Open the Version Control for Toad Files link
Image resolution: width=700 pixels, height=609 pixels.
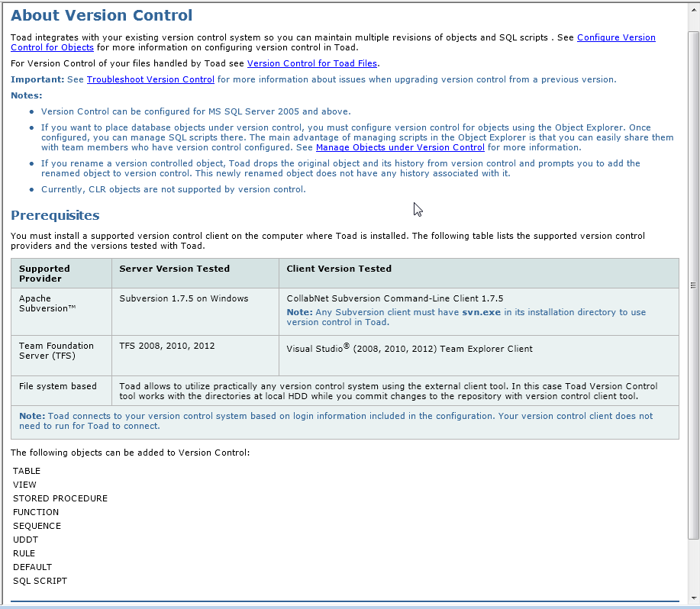pyautogui.click(x=312, y=63)
